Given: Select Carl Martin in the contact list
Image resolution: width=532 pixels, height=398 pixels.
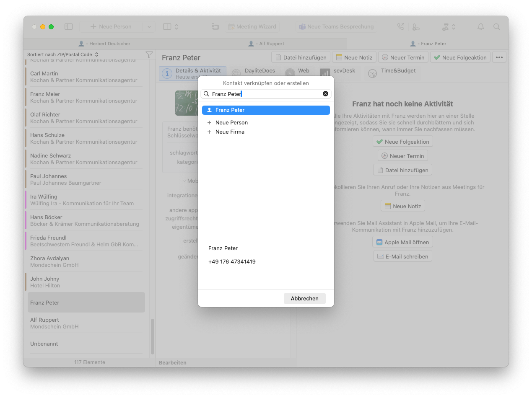Looking at the screenshot, I should [x=84, y=77].
